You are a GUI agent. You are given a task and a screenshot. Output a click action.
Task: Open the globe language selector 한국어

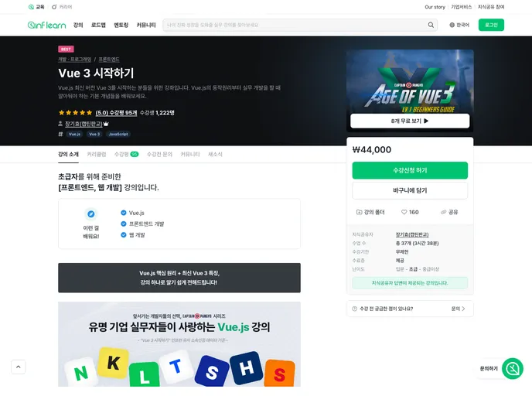click(x=459, y=25)
